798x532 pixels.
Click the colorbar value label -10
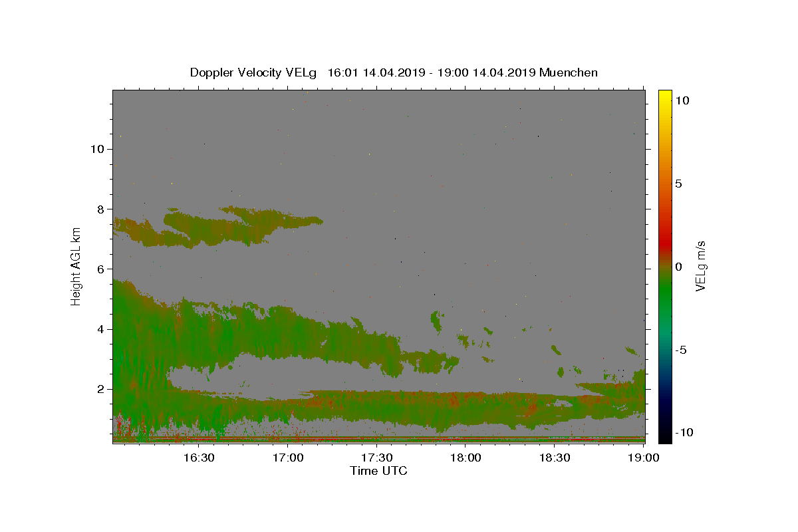coord(684,433)
